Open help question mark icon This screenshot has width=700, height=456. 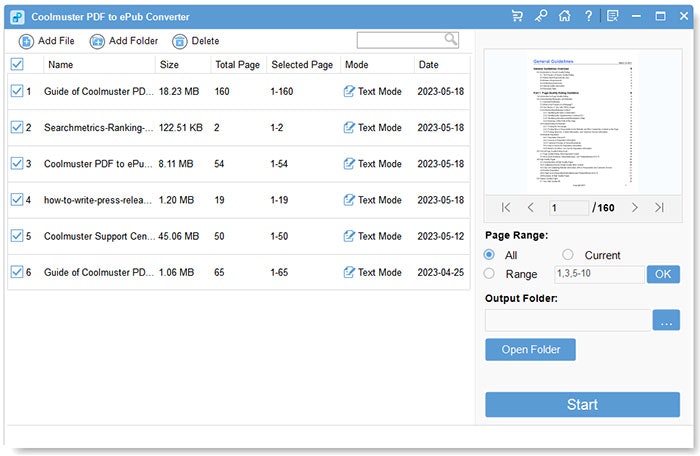point(588,17)
